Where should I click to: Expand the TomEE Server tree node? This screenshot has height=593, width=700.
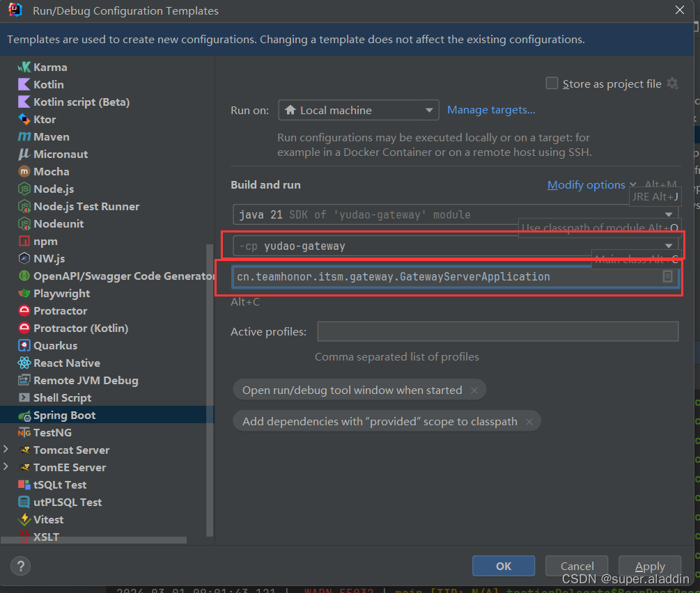pos(6,467)
